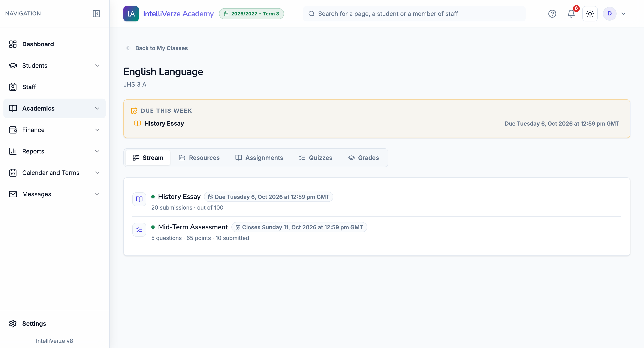The height and width of the screenshot is (348, 644).
Task: Expand the Students menu chevron
Action: click(x=97, y=66)
